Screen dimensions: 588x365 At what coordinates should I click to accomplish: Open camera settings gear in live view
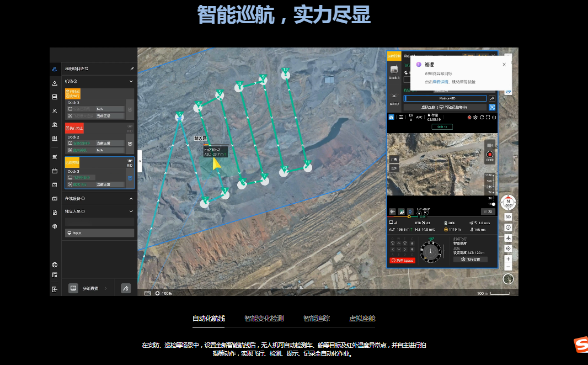(477, 117)
